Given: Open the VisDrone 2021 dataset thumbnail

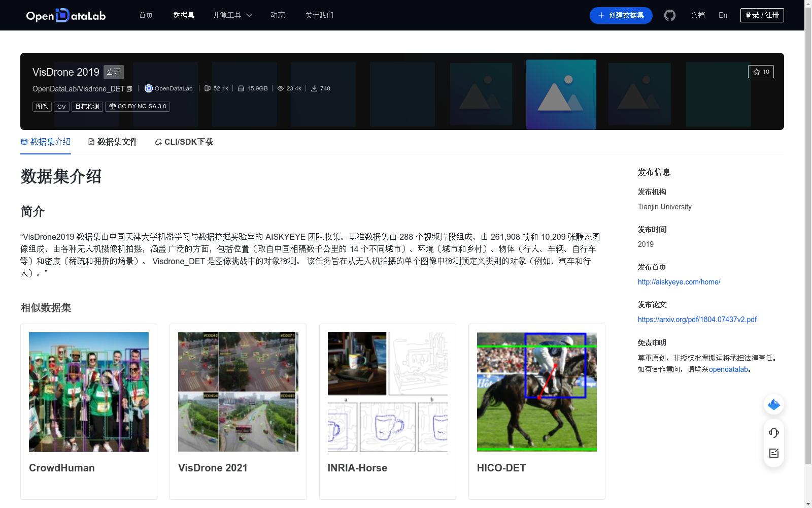Looking at the screenshot, I should pos(238,392).
